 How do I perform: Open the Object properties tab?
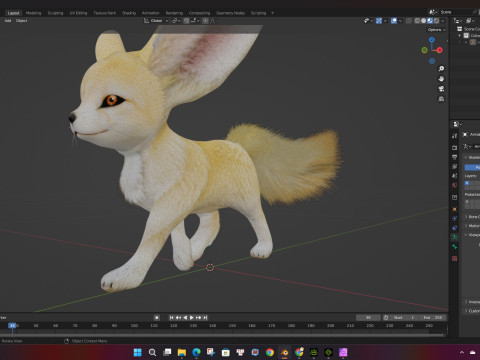pyautogui.click(x=455, y=209)
